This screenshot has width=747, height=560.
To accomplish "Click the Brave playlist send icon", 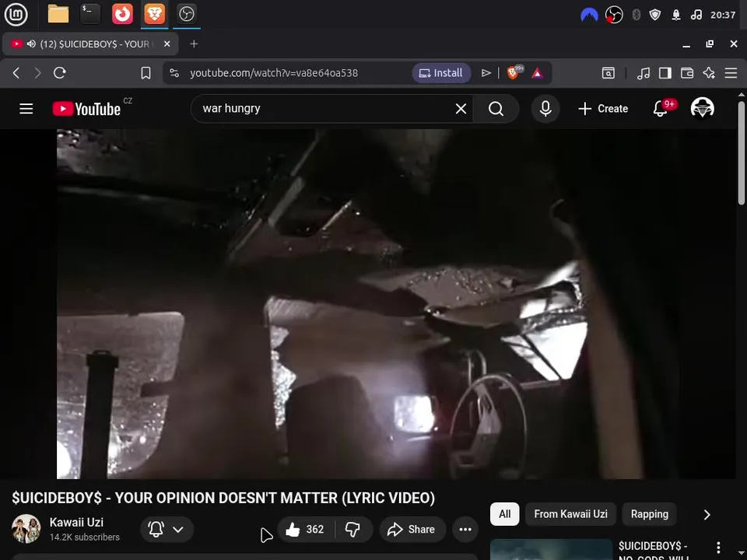I will (486, 73).
